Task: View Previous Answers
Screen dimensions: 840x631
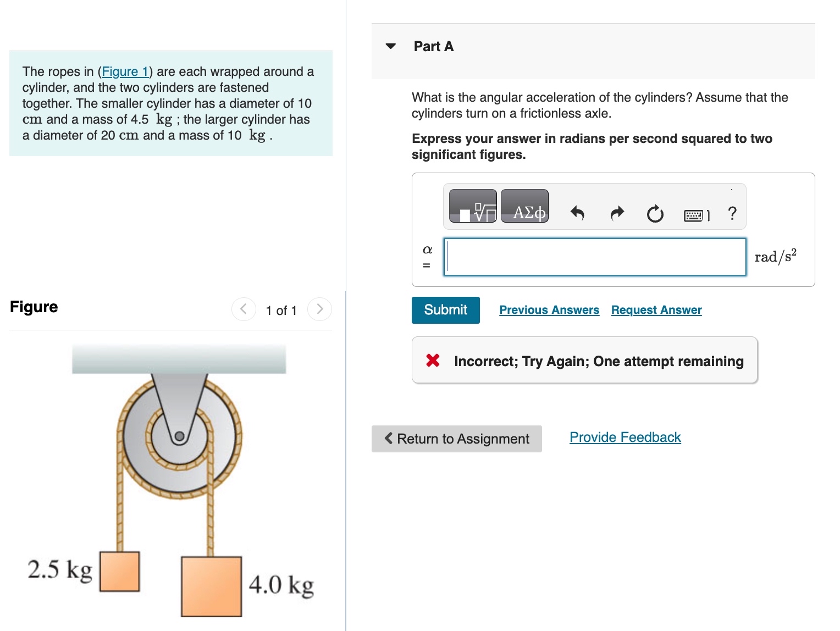Action: [x=549, y=309]
